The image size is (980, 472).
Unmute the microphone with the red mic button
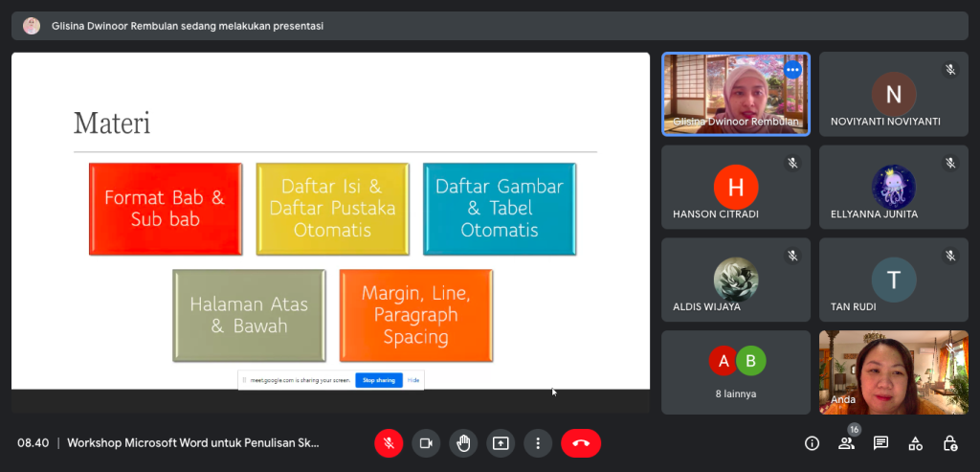389,443
